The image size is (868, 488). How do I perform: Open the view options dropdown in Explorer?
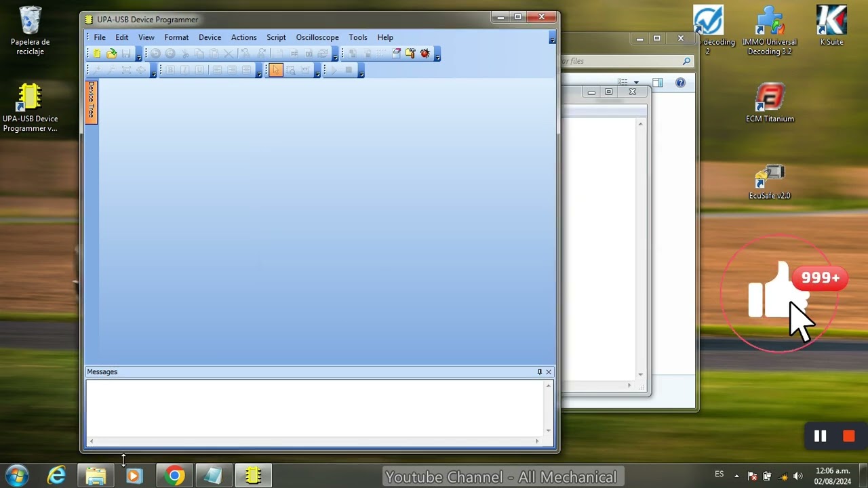pyautogui.click(x=636, y=83)
